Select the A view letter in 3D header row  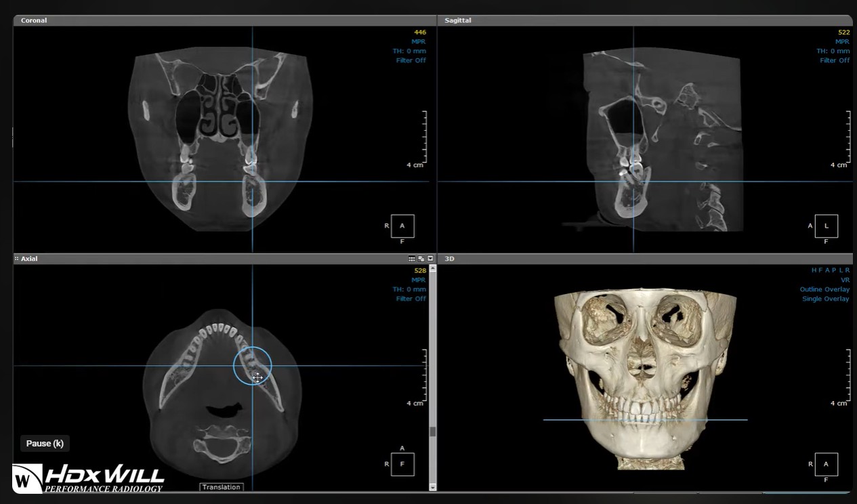point(827,270)
